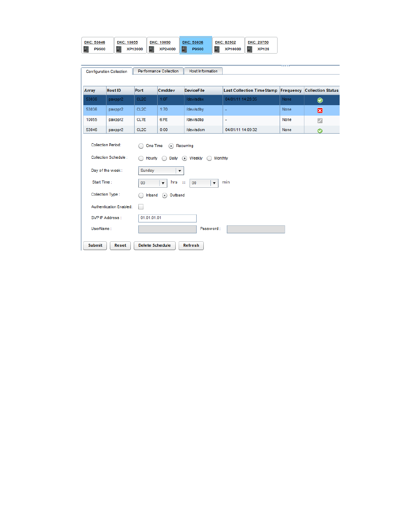The image size is (400, 532).
Task: Click the array icon for DKC 53046
Action: pyautogui.click(x=86, y=49)
